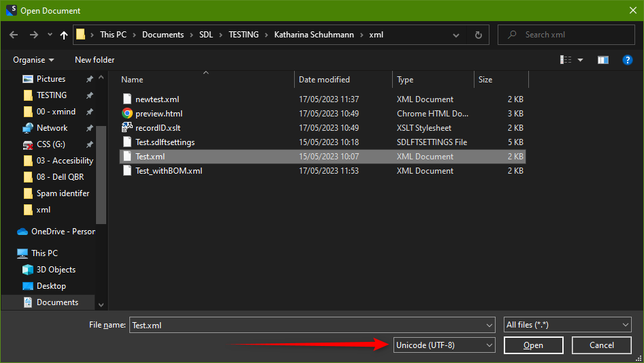Click This PC in the address bar

pyautogui.click(x=114, y=35)
